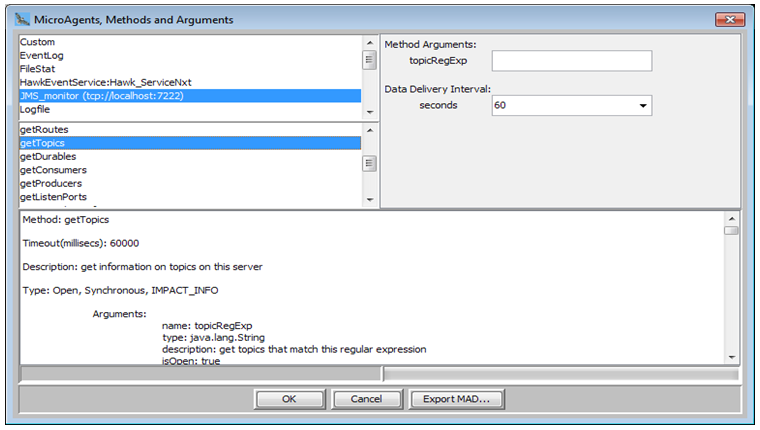The height and width of the screenshot is (430, 760).
Task: Select the Custom microagent
Action: (190, 42)
